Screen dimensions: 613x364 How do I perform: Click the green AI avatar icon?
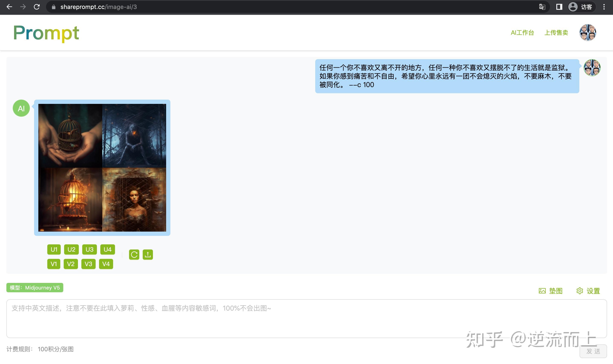21,108
